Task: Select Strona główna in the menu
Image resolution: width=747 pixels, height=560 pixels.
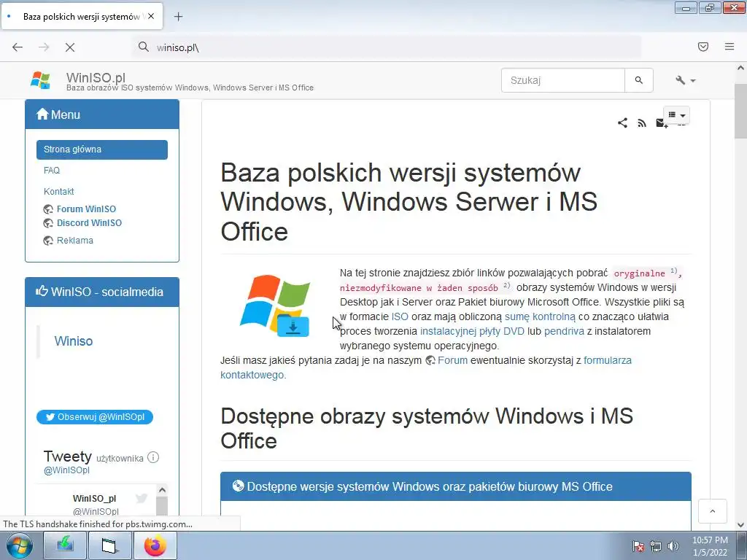Action: point(102,149)
